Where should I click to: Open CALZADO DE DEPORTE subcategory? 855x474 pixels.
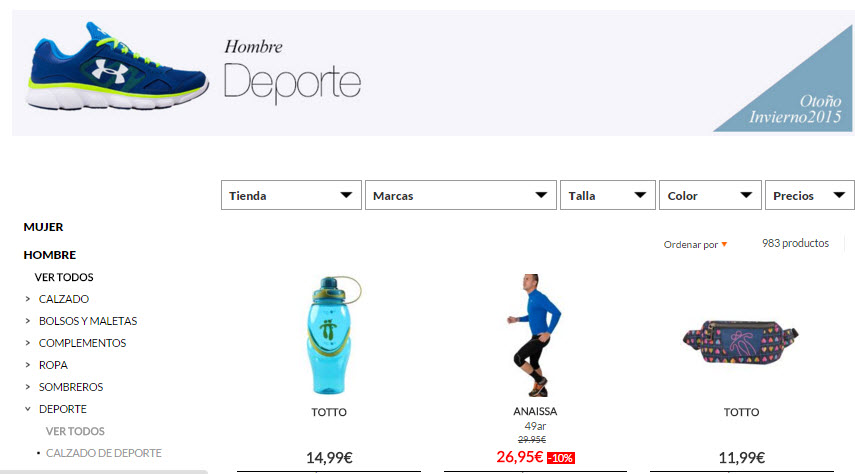coord(104,453)
